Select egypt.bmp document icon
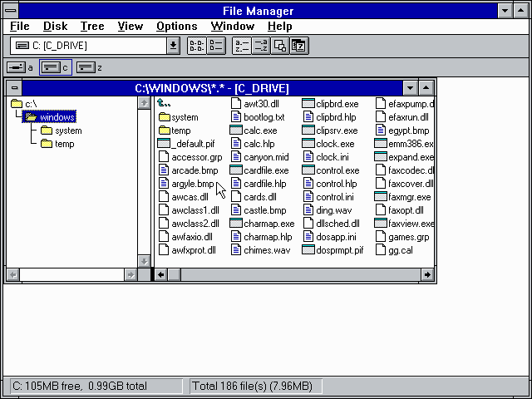This screenshot has height=399, width=532. tap(381, 131)
